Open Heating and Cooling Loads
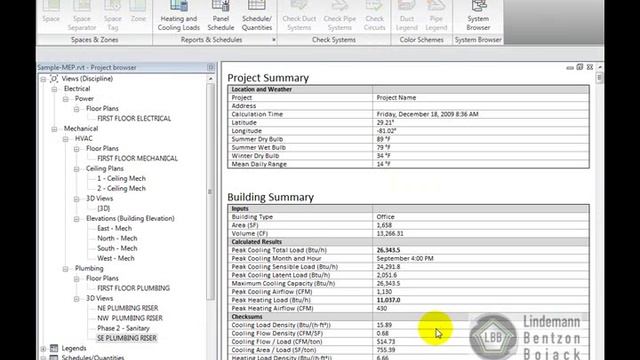The width and height of the screenshot is (640, 360). (179, 16)
